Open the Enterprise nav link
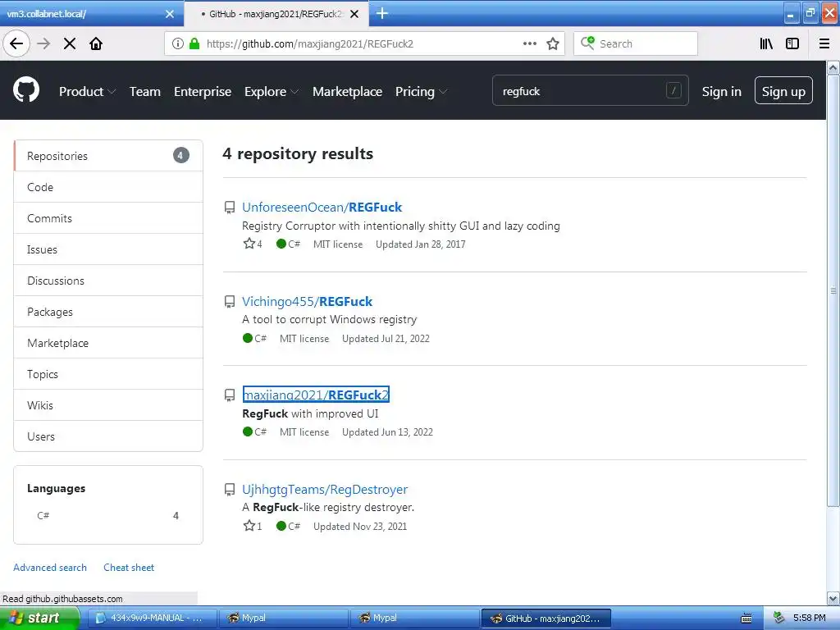840x630 pixels. point(203,92)
